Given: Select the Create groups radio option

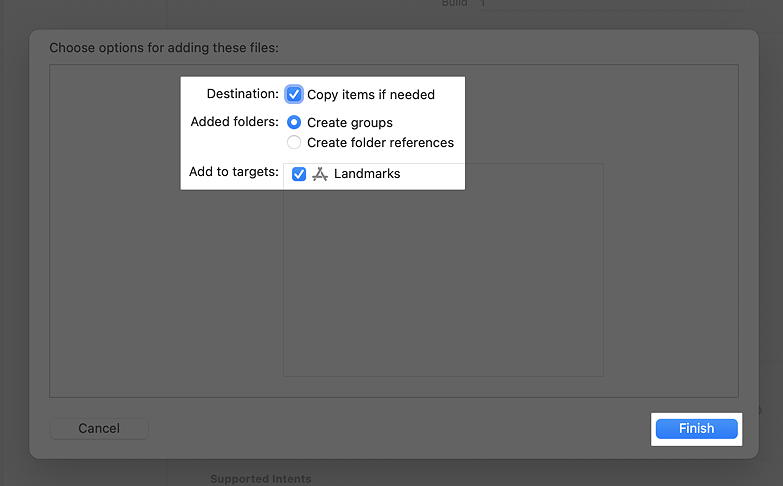Looking at the screenshot, I should pos(294,122).
